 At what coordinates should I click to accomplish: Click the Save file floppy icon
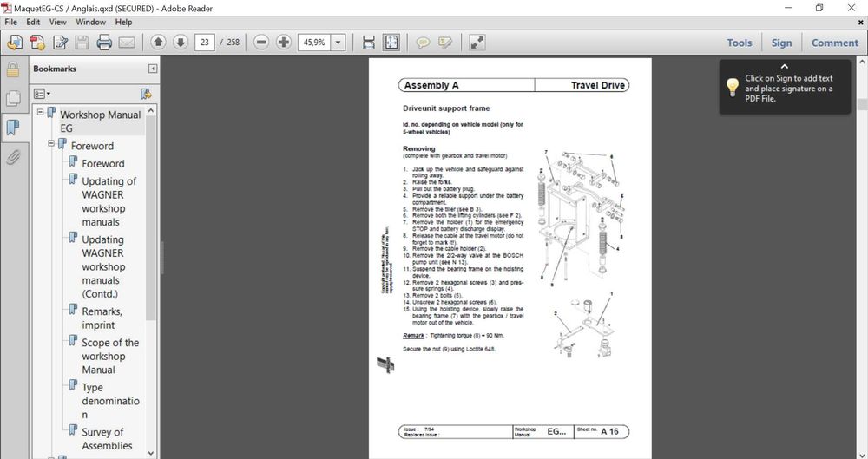pos(82,42)
